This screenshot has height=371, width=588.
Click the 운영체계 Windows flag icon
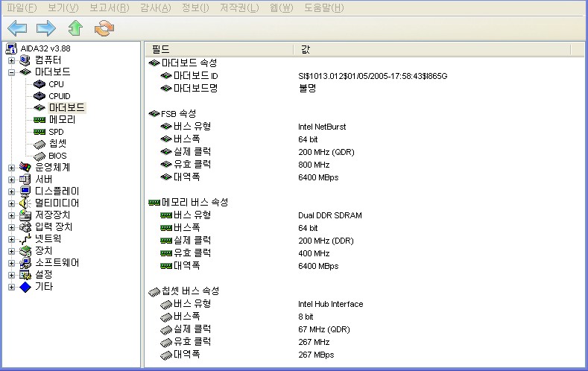coord(25,167)
